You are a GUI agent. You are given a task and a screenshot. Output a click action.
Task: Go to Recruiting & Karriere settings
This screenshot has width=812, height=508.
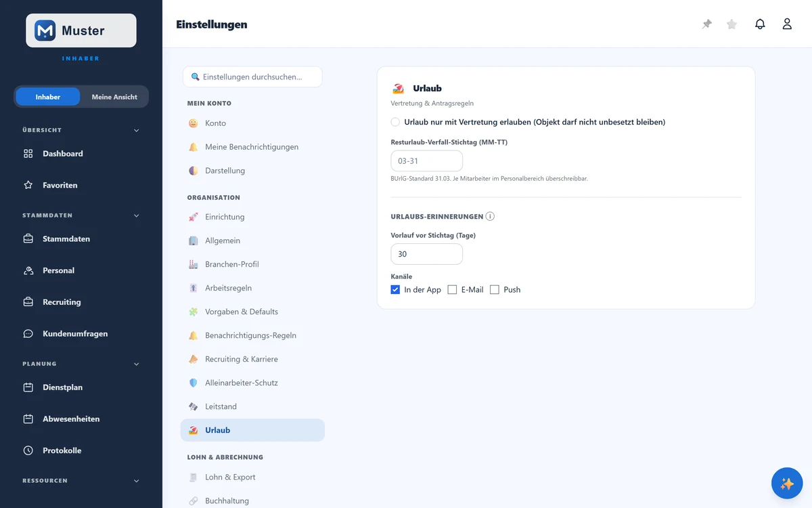click(x=252, y=359)
